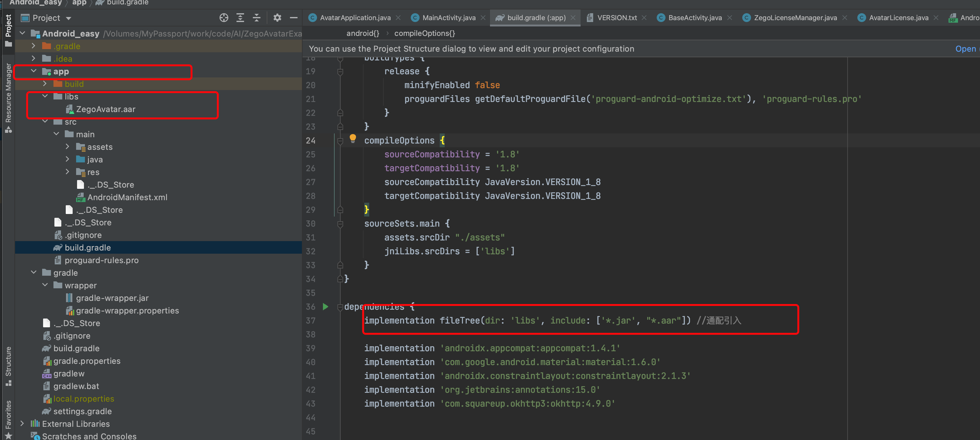
Task: Click the locate/select opened file icon
Action: [224, 18]
